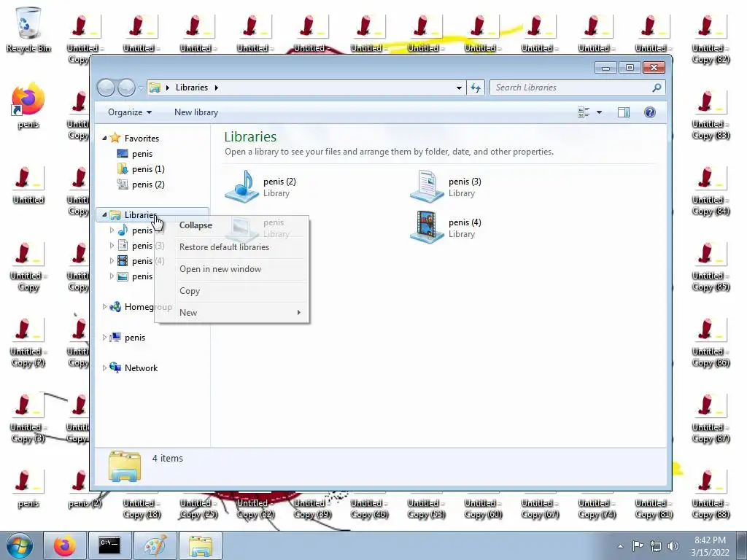Click the documents library icon in the navigation tree

[123, 246]
